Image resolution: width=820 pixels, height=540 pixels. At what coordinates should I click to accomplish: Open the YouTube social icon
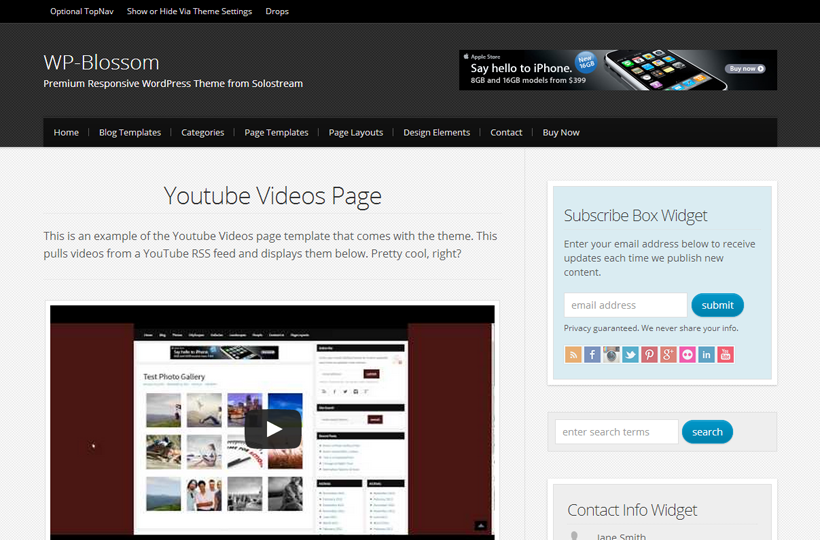click(x=725, y=354)
